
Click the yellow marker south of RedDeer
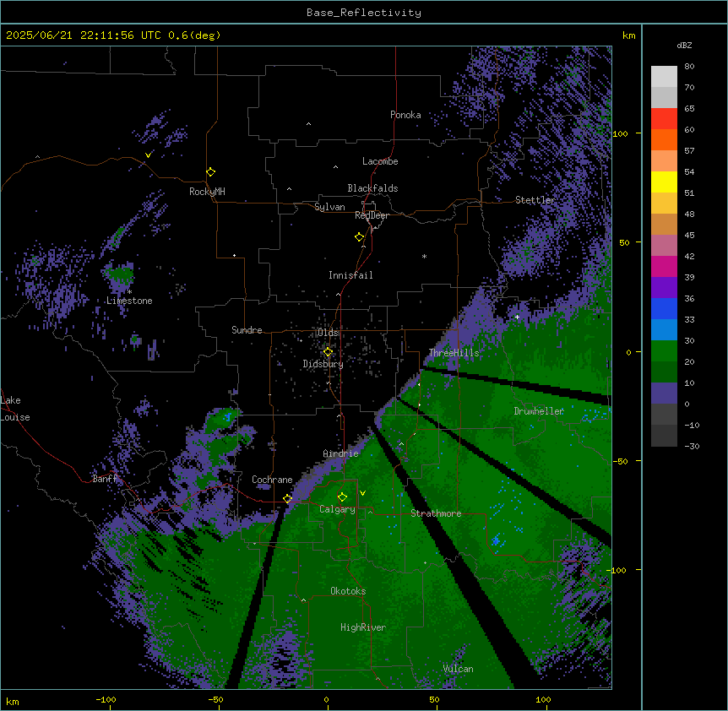359,237
